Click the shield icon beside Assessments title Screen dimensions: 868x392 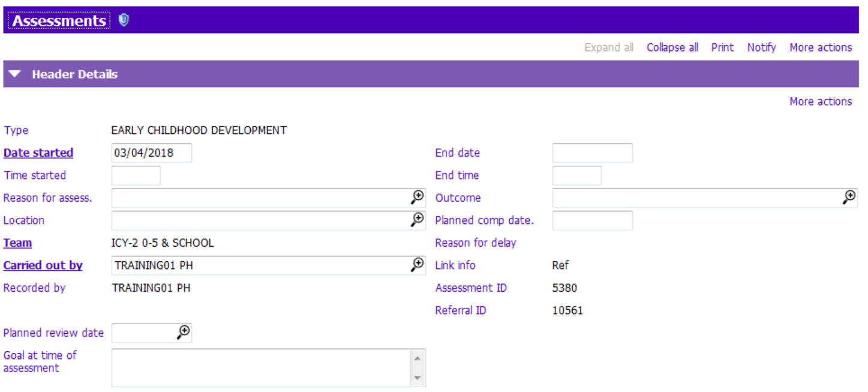pyautogui.click(x=124, y=19)
